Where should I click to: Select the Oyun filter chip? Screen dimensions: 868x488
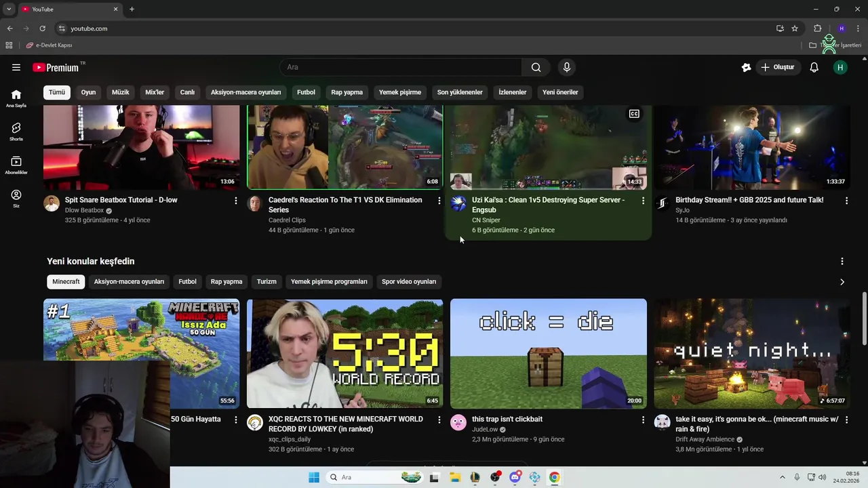(89, 92)
